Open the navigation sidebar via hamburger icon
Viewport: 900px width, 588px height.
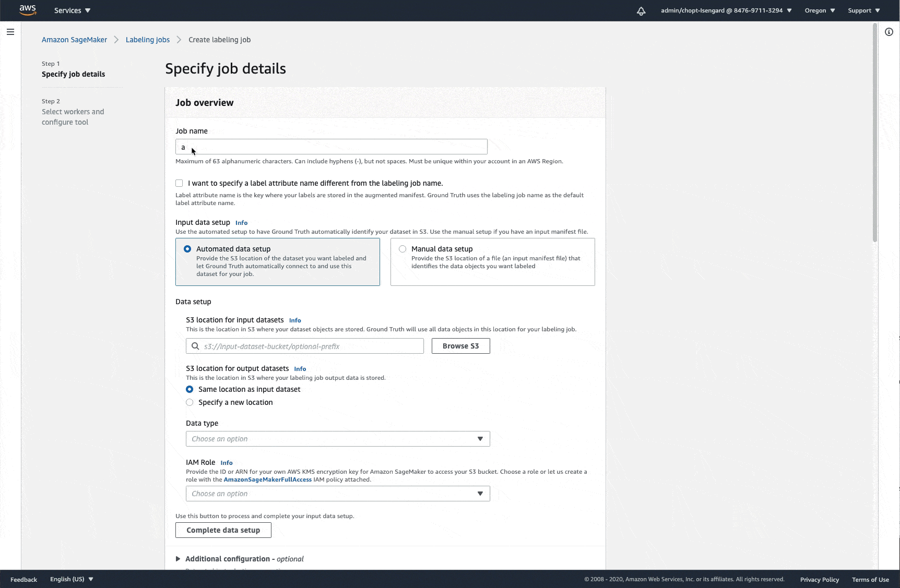tap(10, 32)
